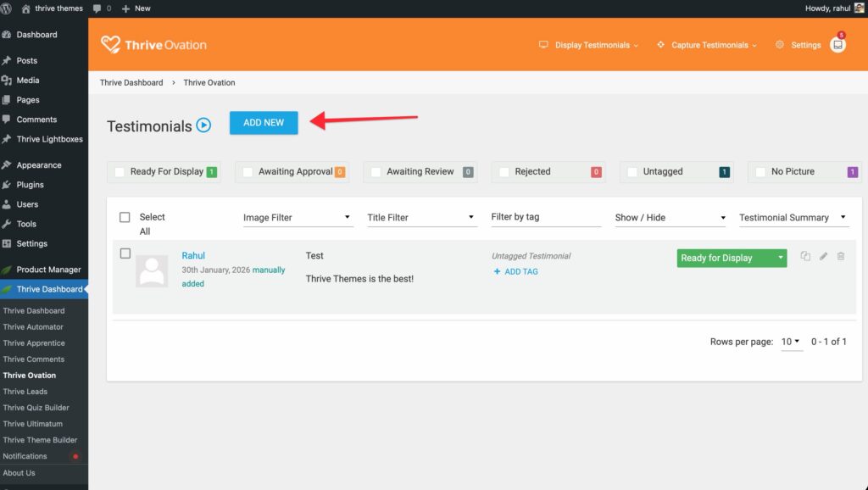The height and width of the screenshot is (490, 868).
Task: Check the Ready For Display filter checkbox
Action: point(120,171)
